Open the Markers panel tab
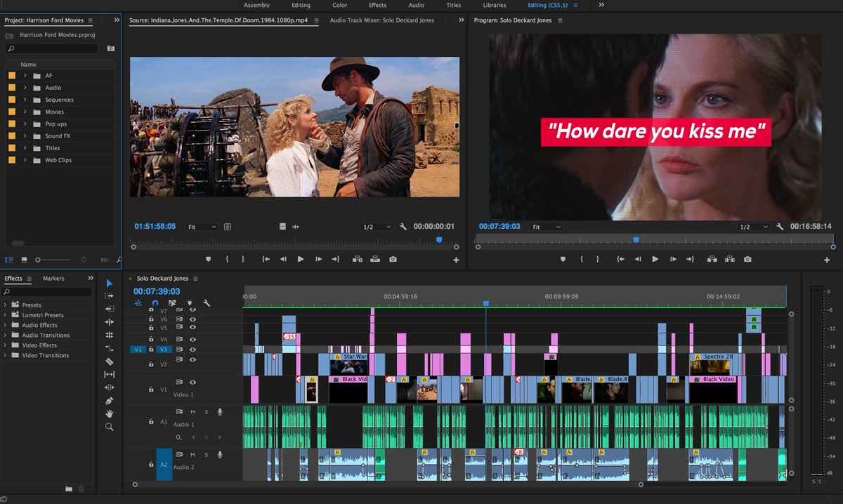The width and height of the screenshot is (843, 504). point(53,278)
